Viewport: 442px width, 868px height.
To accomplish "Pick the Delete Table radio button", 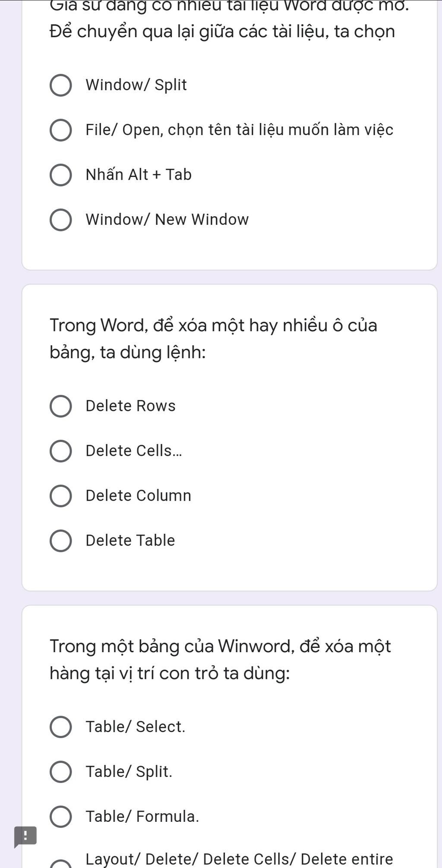I will click(61, 541).
